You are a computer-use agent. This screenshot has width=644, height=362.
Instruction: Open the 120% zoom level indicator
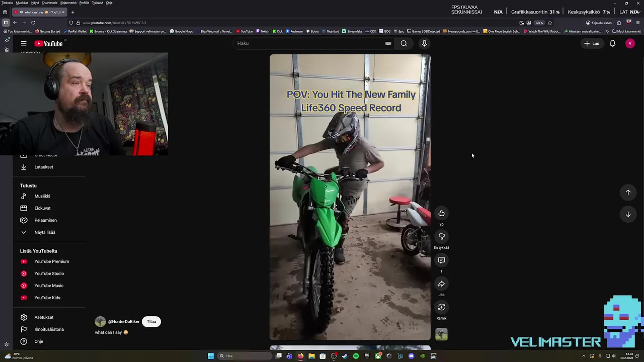tap(539, 23)
